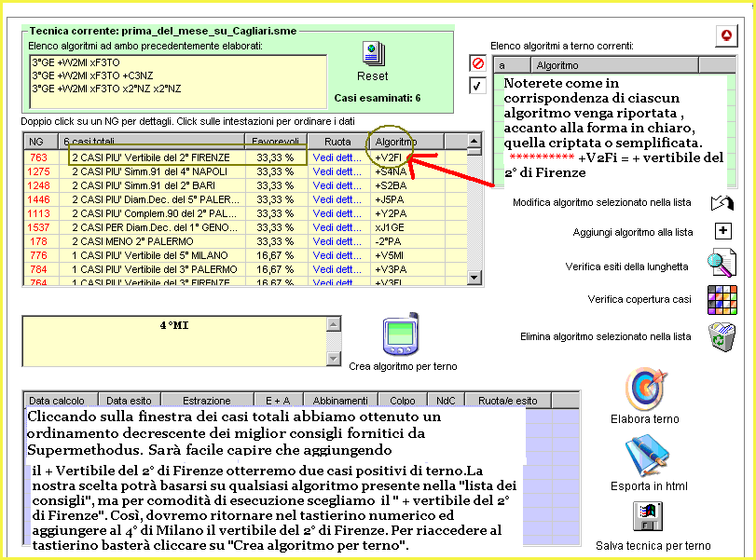Click algorithm code "+S4NA"
Viewport: 756px width, 560px height.
click(x=391, y=171)
